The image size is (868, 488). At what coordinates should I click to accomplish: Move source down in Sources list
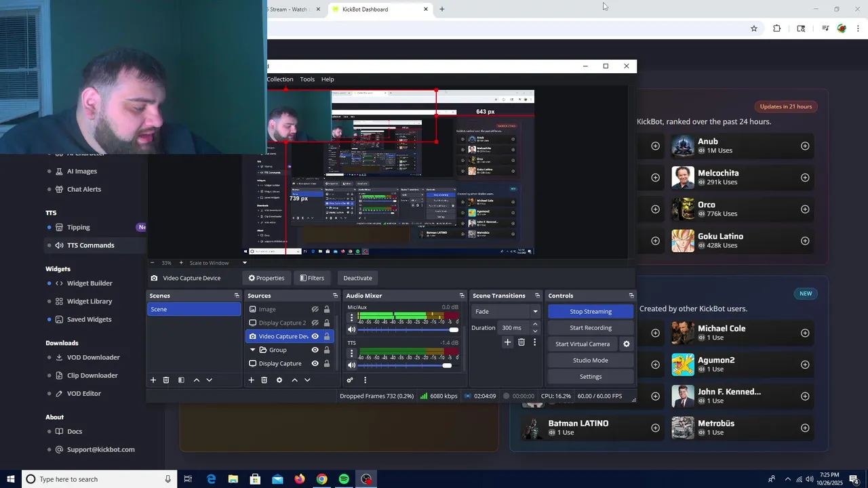point(307,380)
